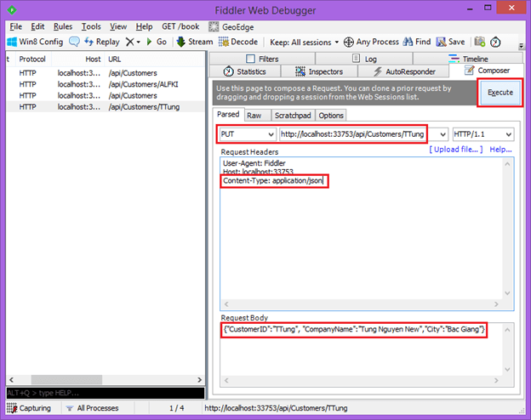
Task: Click the Upload file link
Action: (456, 150)
